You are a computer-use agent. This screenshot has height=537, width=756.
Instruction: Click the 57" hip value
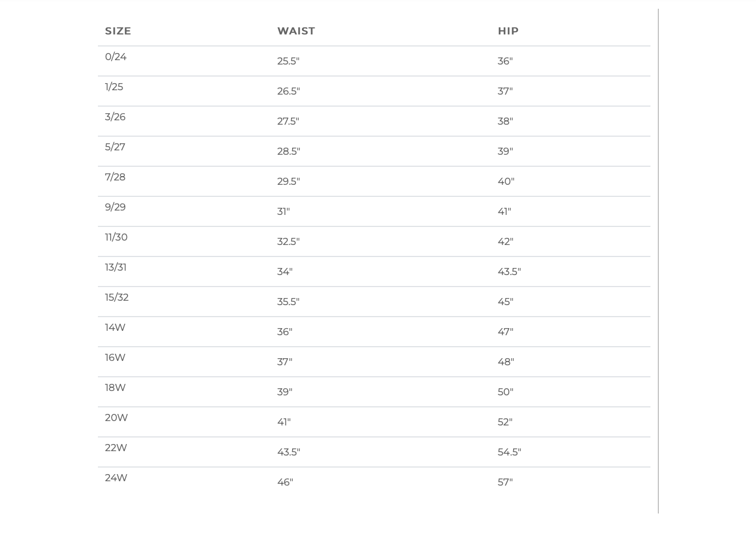pyautogui.click(x=505, y=482)
